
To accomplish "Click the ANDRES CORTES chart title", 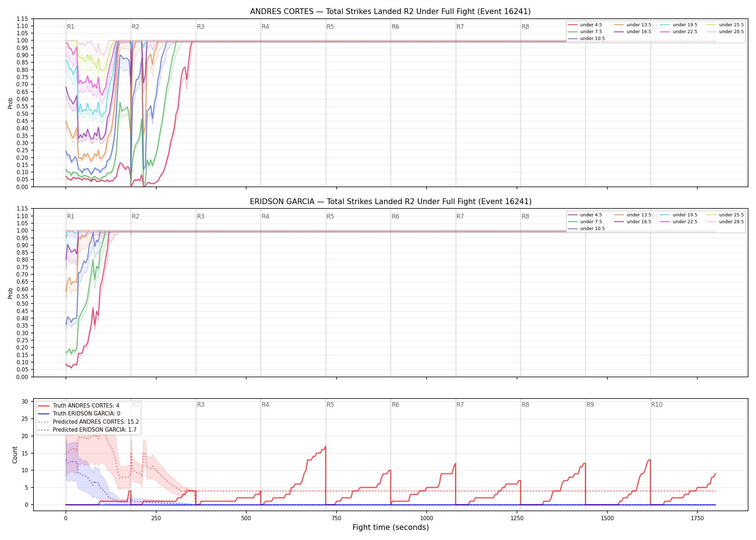I will [390, 12].
